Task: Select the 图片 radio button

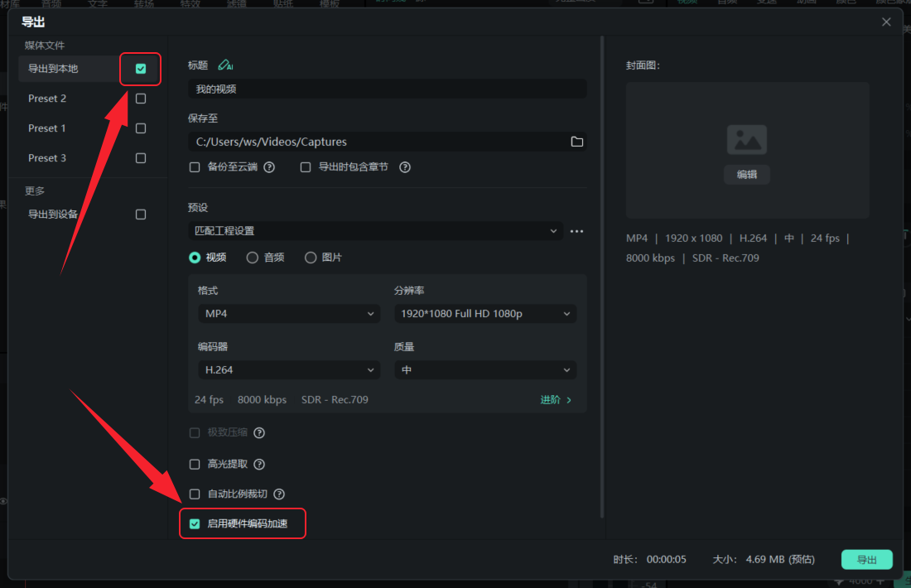Action: 311,258
